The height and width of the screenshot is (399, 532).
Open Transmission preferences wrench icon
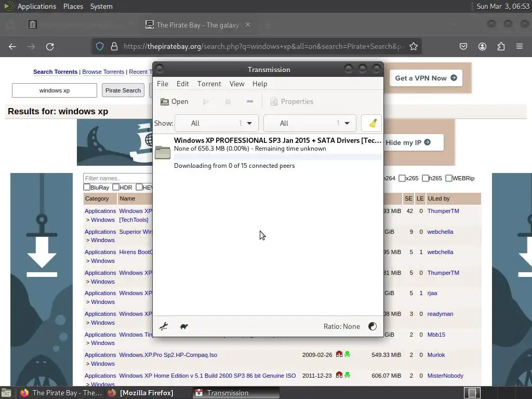(164, 326)
